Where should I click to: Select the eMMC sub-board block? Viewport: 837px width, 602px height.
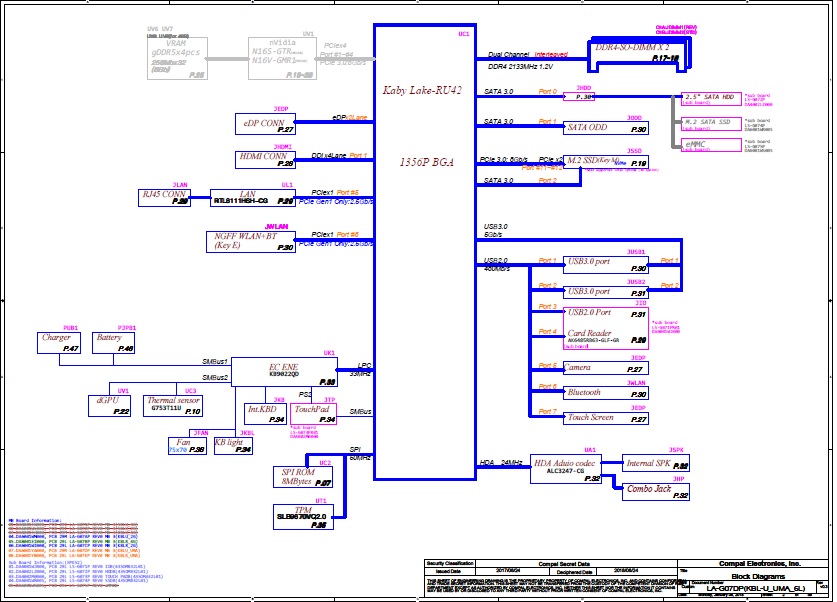[x=712, y=145]
